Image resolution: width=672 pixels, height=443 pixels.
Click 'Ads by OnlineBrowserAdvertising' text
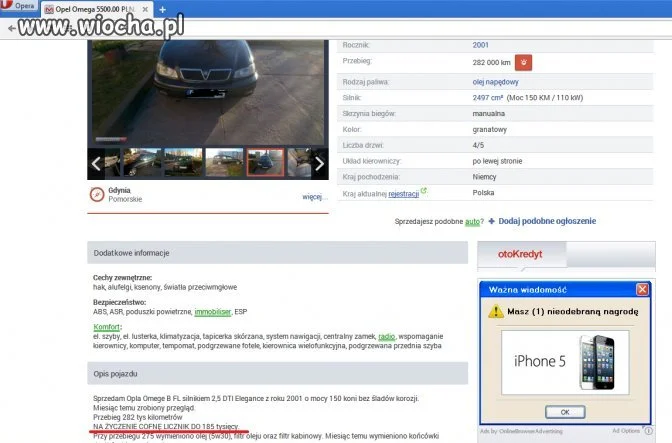pos(521,431)
